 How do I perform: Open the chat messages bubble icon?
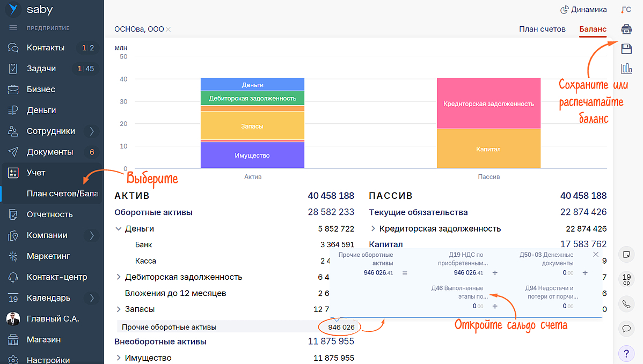(626, 328)
